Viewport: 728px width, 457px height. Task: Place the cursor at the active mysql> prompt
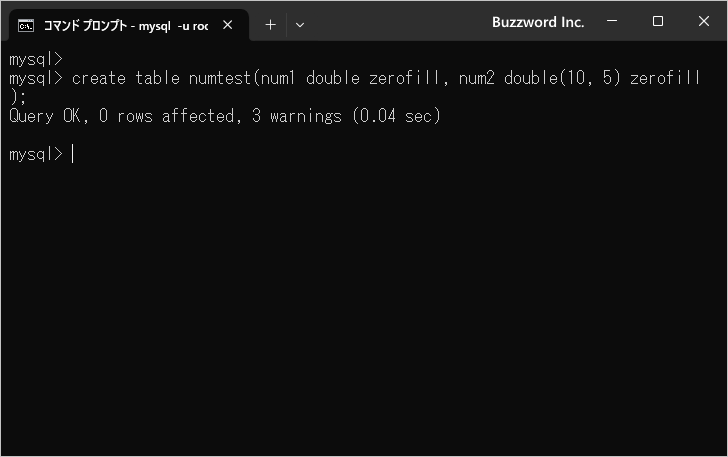(73, 154)
